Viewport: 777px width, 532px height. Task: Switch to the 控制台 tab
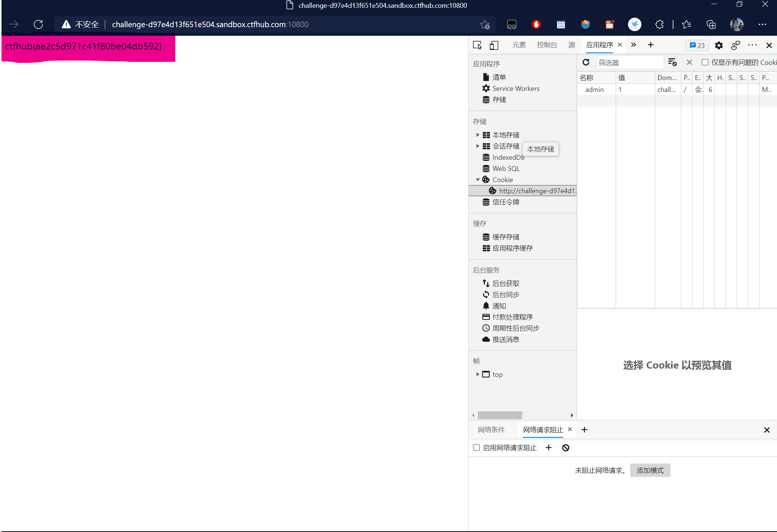click(547, 45)
